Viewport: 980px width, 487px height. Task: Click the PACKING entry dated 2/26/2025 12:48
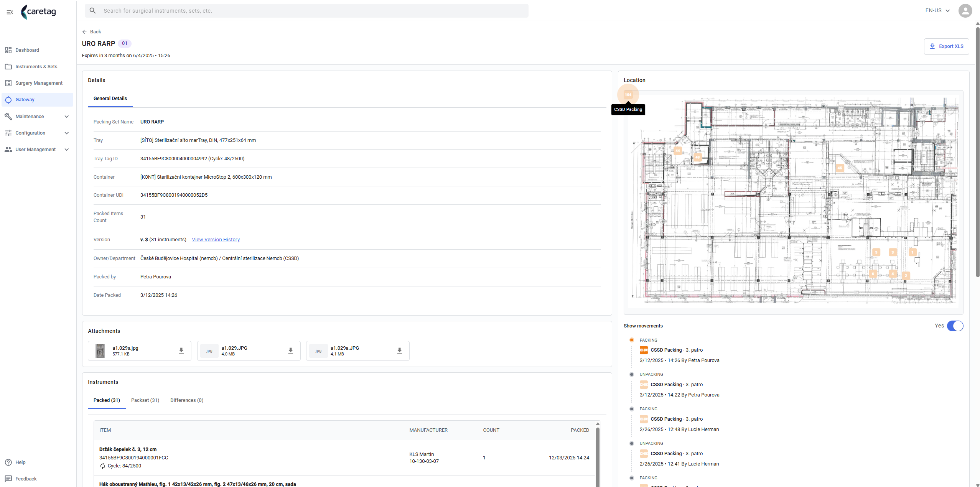point(679,419)
